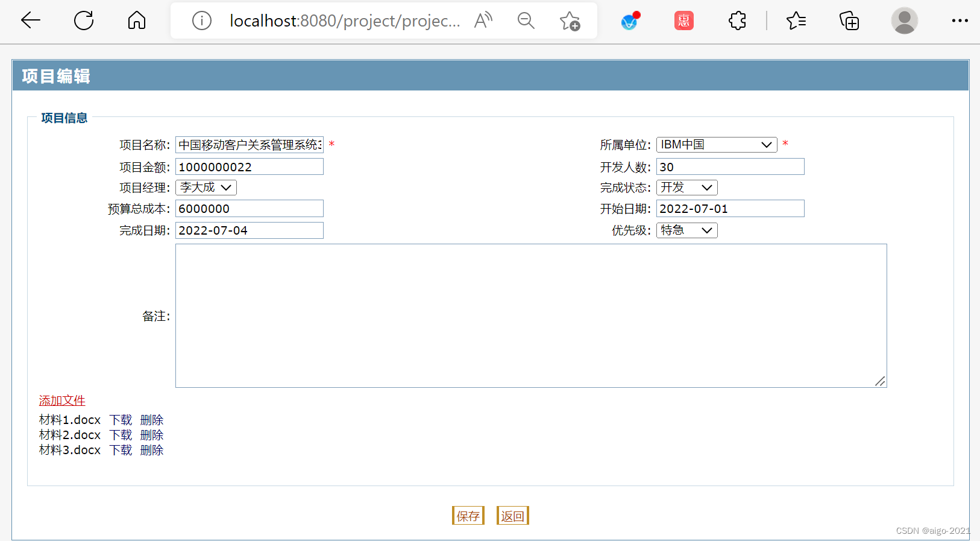Open the browser home page icon

137,21
